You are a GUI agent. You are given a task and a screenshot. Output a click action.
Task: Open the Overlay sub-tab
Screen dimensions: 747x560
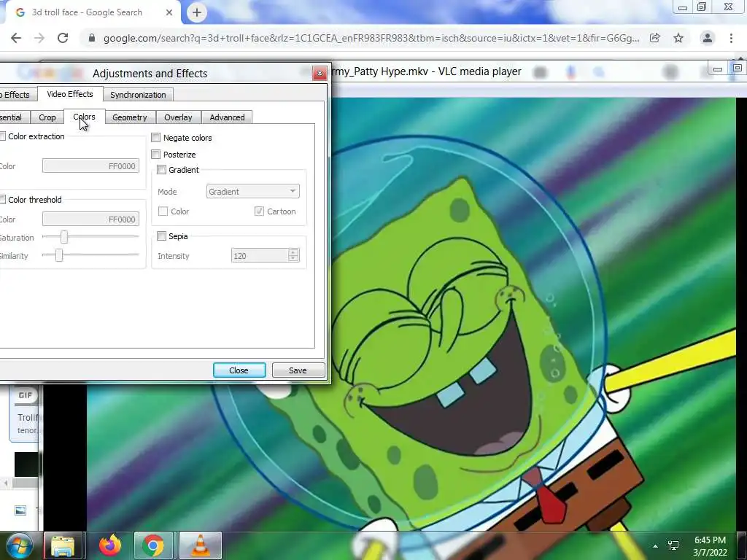[x=178, y=117]
